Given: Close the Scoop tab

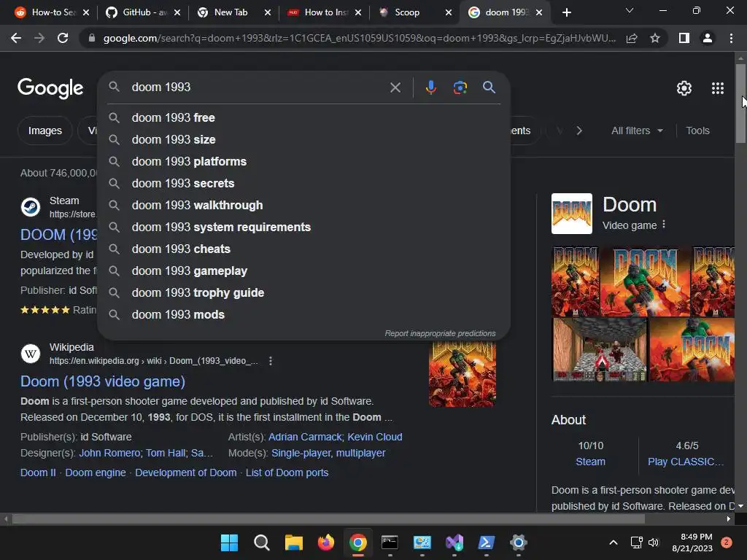Looking at the screenshot, I should pos(449,12).
